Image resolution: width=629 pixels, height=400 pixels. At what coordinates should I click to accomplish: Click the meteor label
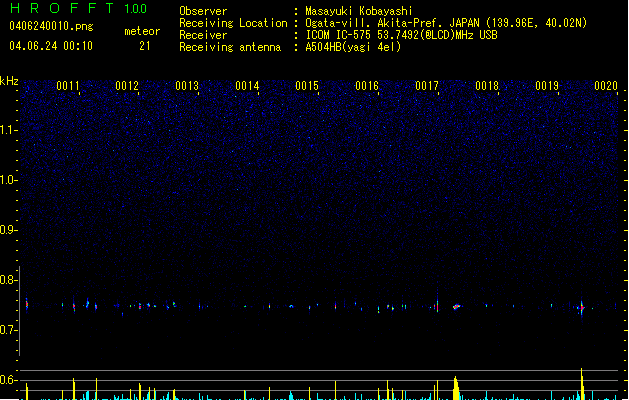142,31
